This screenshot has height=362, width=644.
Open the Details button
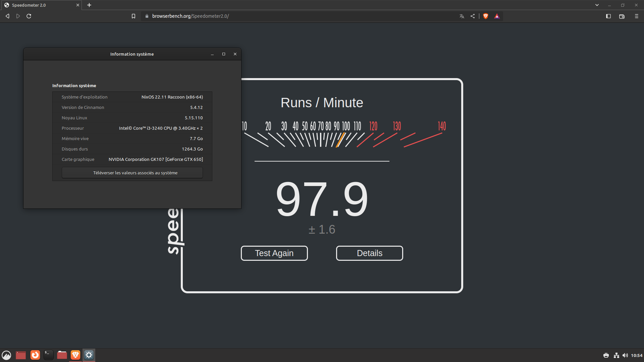click(370, 253)
